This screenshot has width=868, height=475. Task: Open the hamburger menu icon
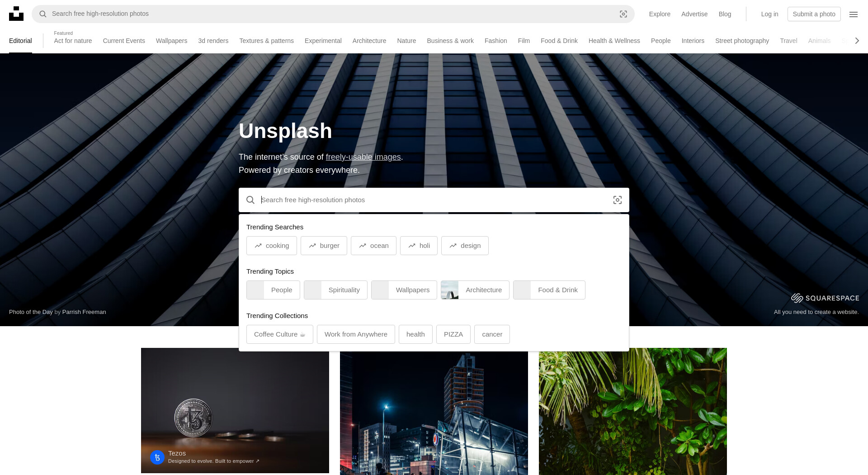854,14
